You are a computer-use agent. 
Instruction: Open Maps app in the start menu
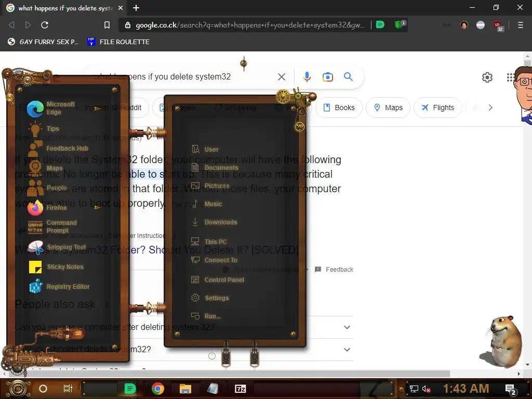(46, 168)
